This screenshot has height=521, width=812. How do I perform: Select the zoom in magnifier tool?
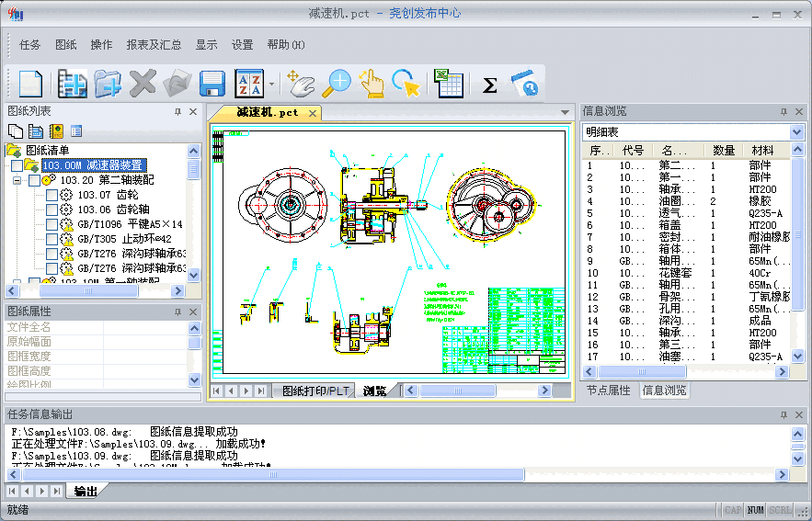coord(336,84)
